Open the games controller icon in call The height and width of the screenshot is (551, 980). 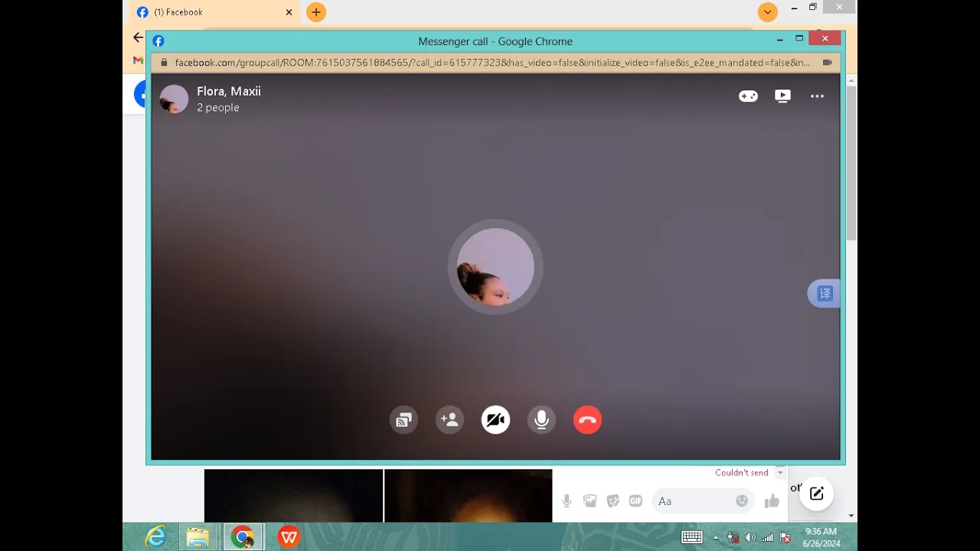[x=748, y=96]
